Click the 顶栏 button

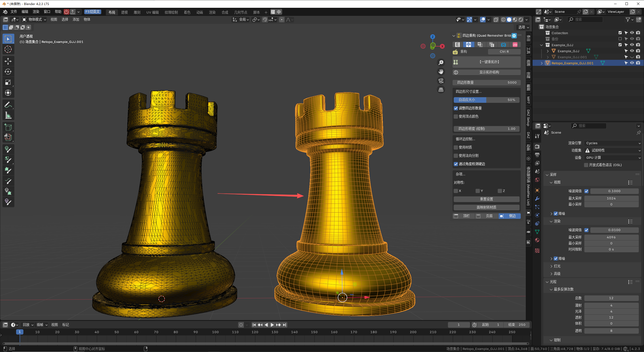[464, 216]
